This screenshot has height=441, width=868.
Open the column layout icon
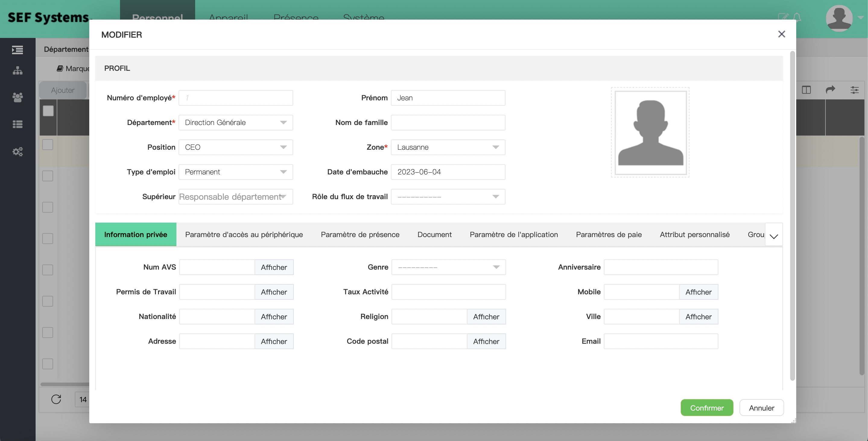[806, 89]
